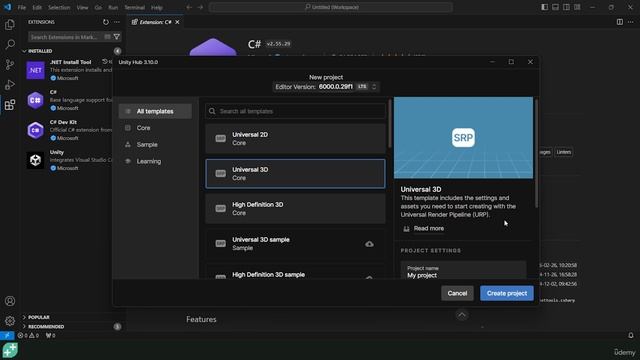Screen dimensions: 640x360
Task: Toggle the VS Code panel layout icon
Action: (556, 7)
